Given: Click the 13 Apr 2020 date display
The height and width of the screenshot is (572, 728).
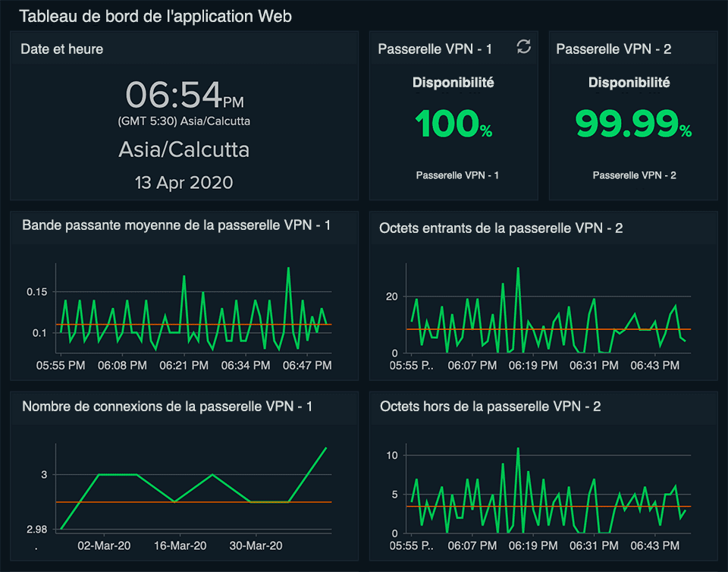Looking at the screenshot, I should point(184,182).
